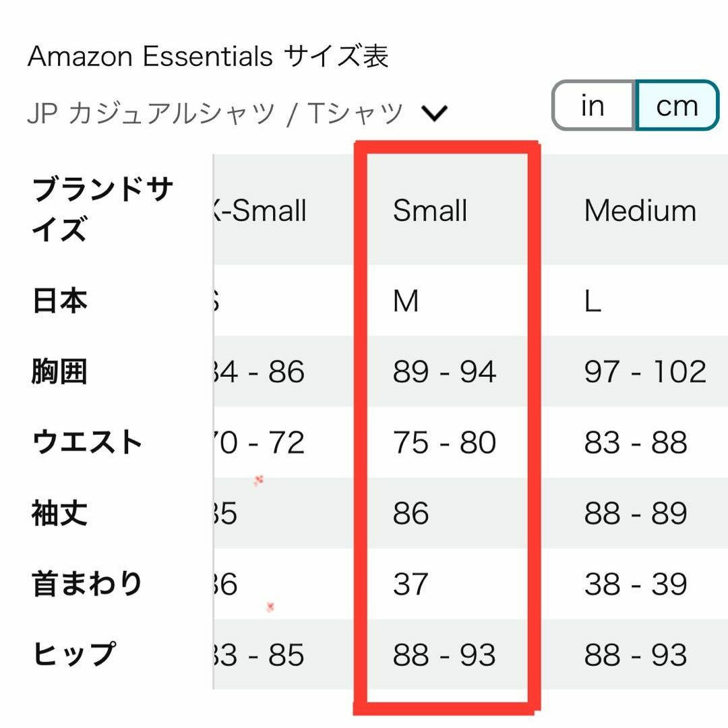
Task: Click the Amazon Essentials サイズ表 heading
Action: tap(208, 56)
